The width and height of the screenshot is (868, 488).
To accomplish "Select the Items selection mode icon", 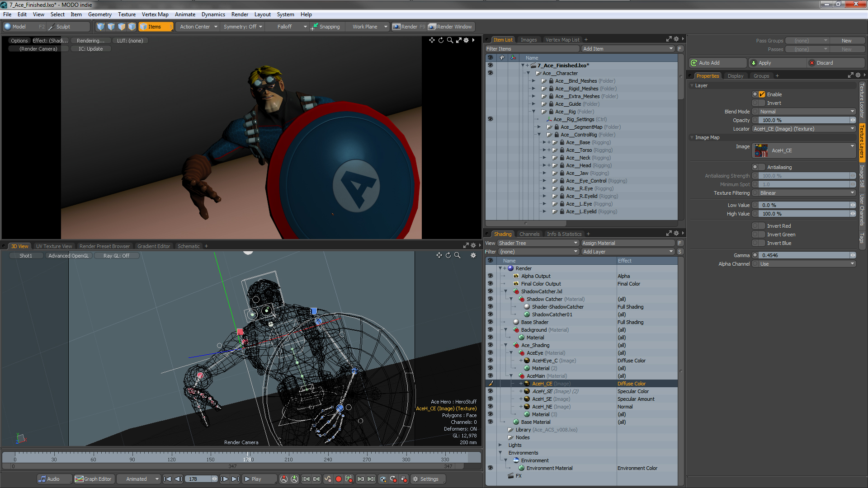I will click(144, 27).
